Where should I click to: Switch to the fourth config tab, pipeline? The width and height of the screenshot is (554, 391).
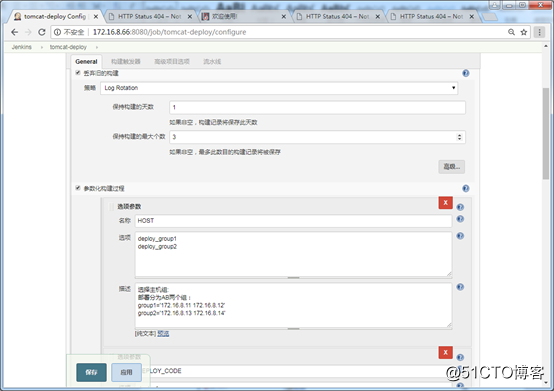[x=212, y=61]
